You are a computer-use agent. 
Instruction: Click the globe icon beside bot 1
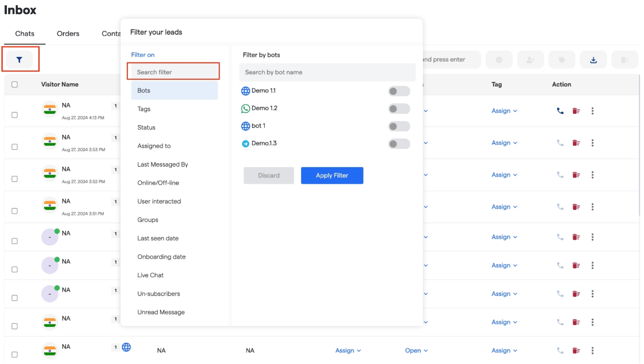click(245, 126)
